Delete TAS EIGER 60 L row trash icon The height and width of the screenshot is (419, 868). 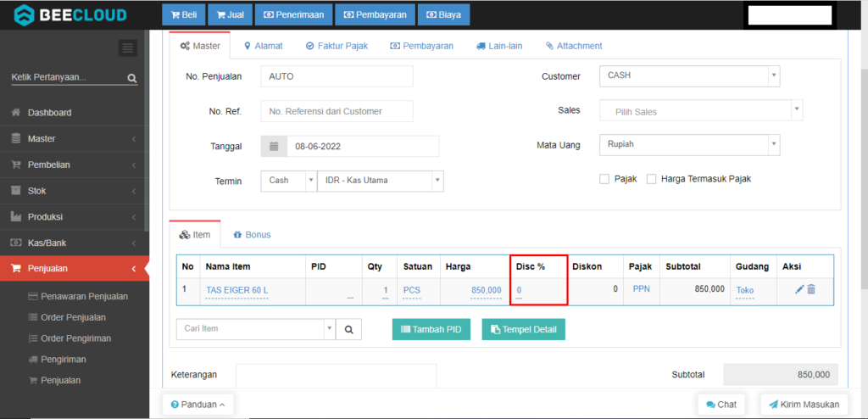[811, 289]
